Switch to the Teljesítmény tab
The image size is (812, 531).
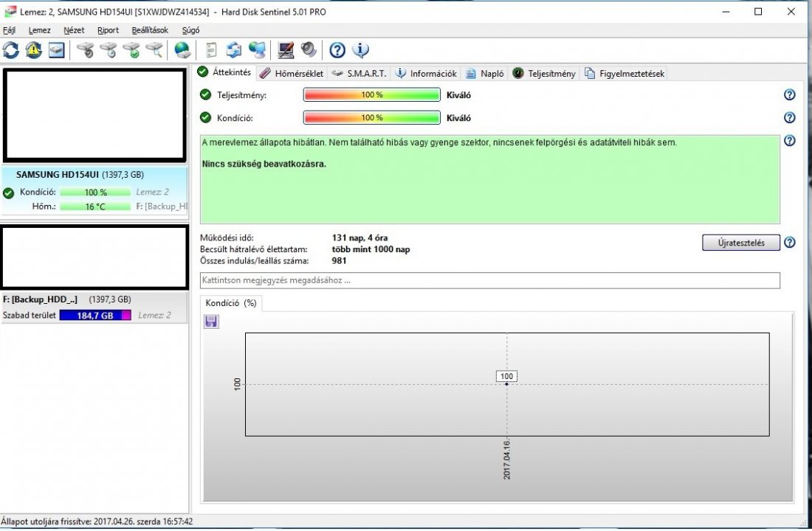pyautogui.click(x=544, y=74)
